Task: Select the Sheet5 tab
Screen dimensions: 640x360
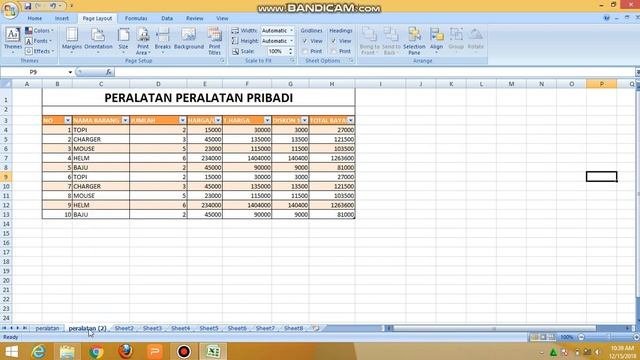Action: point(209,328)
